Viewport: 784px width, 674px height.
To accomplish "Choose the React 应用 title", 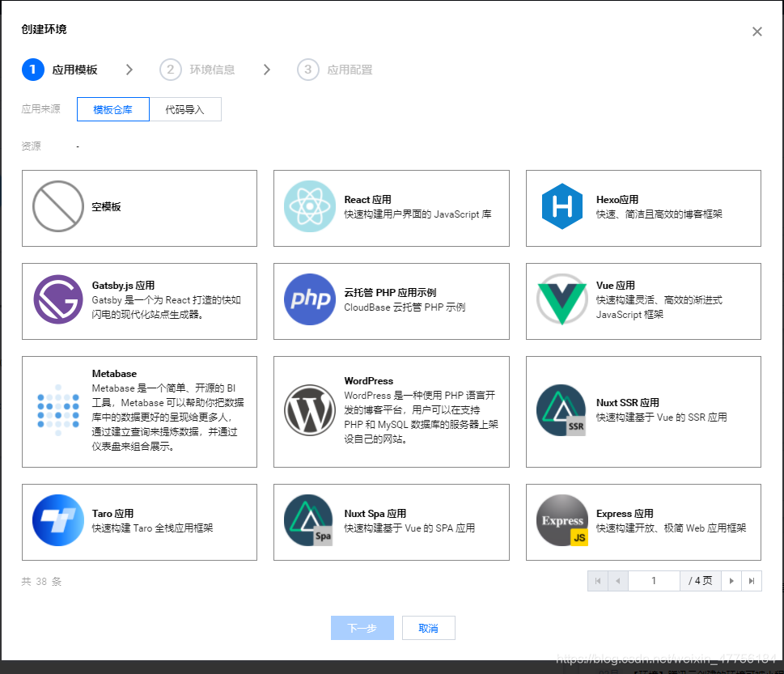I will [367, 200].
